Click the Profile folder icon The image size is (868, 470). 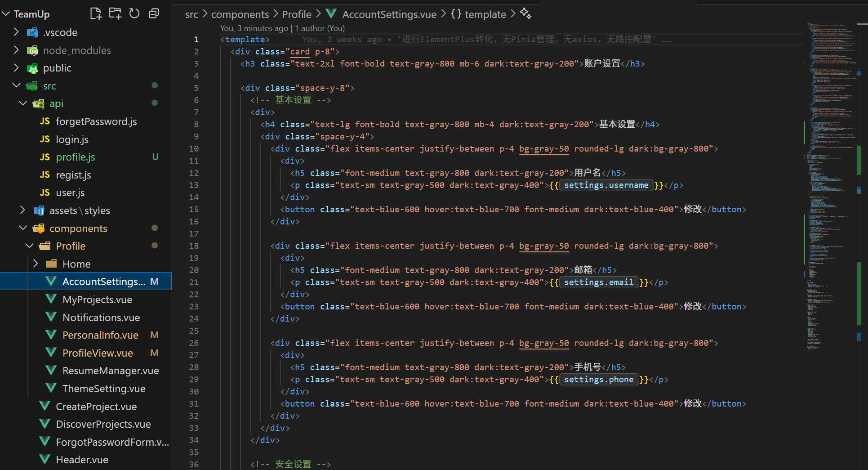(45, 246)
